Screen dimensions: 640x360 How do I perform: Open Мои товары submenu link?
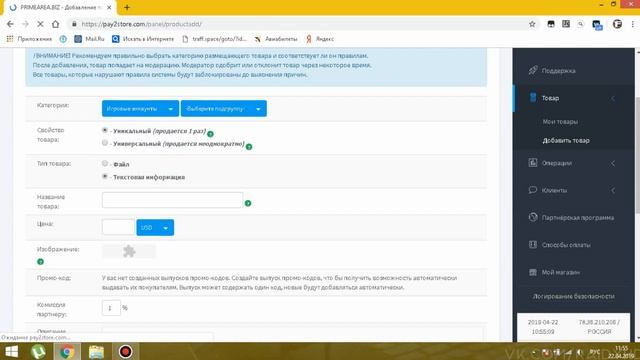pyautogui.click(x=560, y=122)
